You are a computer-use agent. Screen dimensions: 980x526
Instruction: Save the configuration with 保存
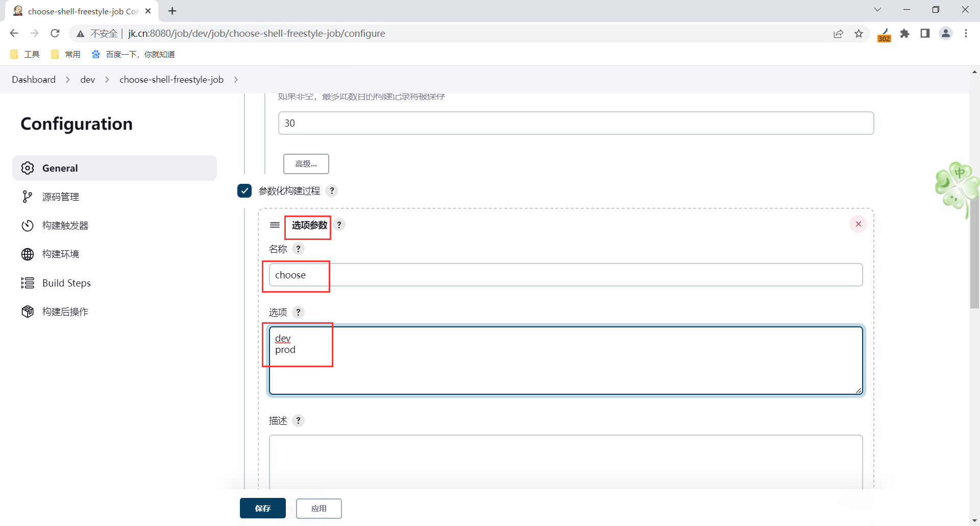[x=263, y=508]
